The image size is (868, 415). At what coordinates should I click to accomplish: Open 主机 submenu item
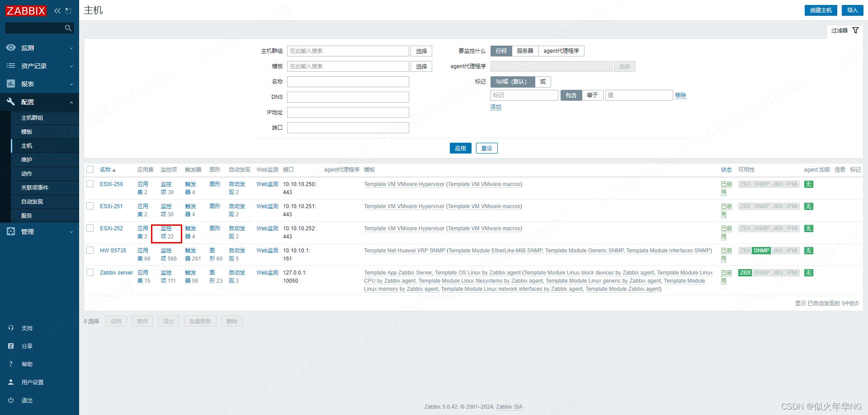point(45,146)
